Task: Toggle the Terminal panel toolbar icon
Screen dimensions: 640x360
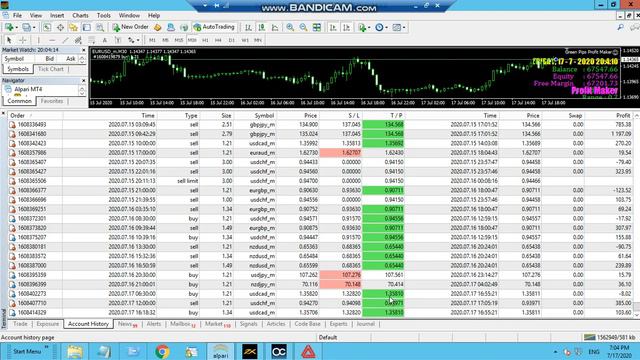Action: tap(87, 27)
